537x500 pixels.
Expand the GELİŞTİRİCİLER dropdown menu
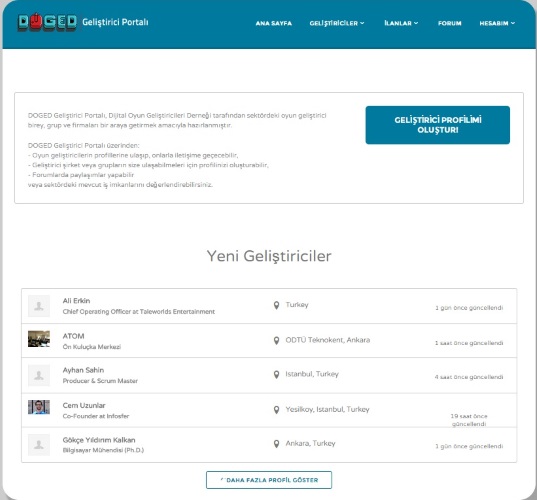tap(337, 23)
